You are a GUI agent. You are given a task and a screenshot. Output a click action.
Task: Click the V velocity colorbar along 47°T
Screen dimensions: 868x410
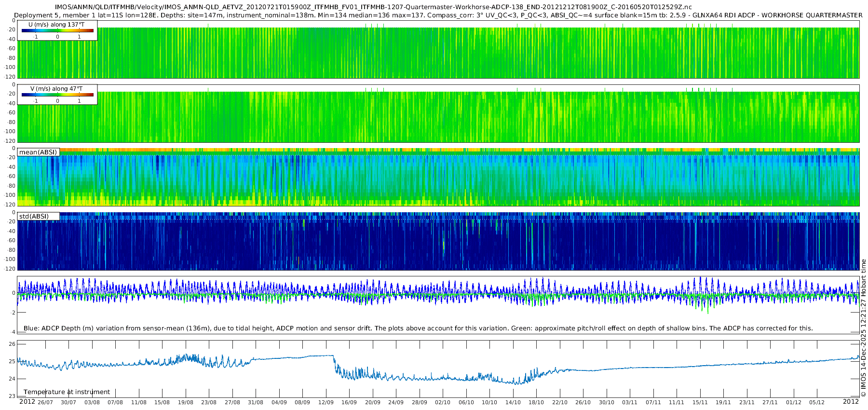tap(57, 95)
